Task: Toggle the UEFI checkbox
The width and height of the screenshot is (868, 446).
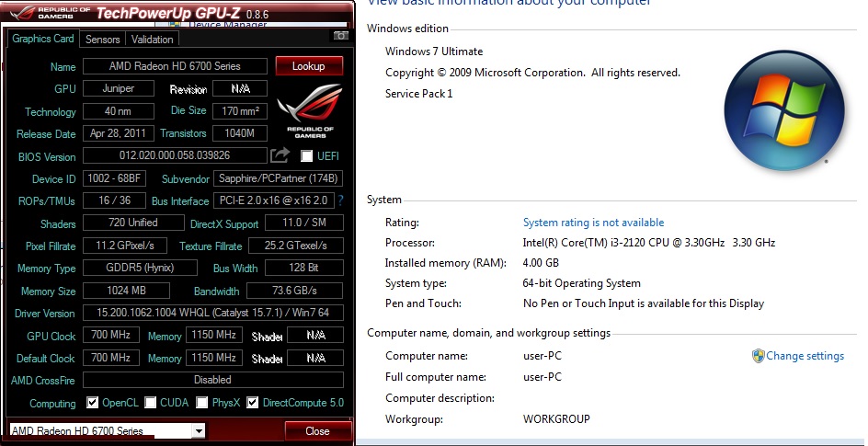Action: (307, 156)
